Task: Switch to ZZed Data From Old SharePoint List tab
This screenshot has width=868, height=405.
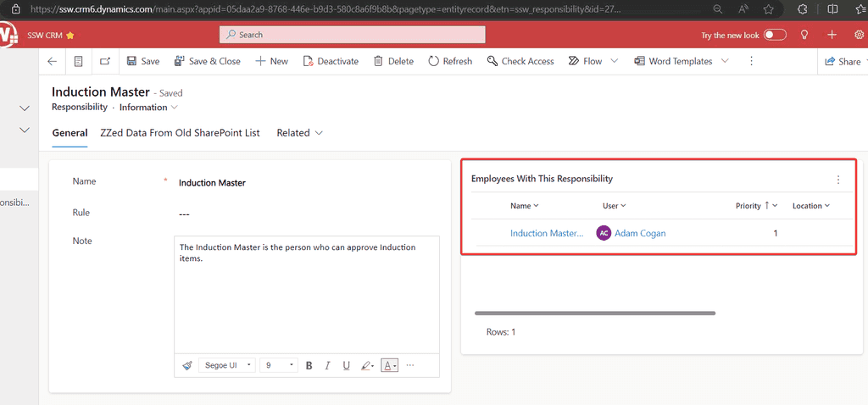Action: pyautogui.click(x=180, y=133)
